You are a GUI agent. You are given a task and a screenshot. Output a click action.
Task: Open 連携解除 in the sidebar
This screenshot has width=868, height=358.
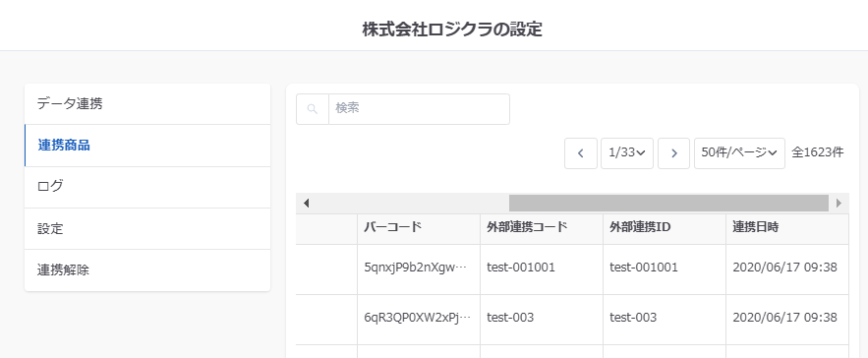coord(147,270)
